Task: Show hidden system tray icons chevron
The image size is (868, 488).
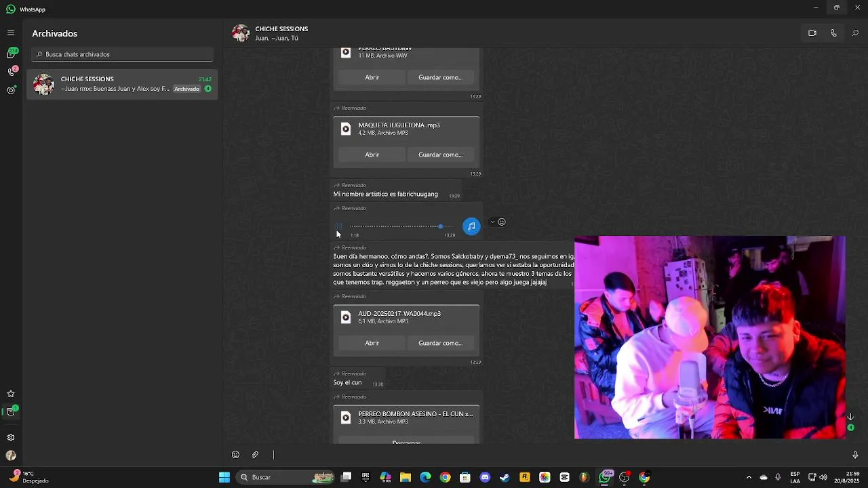Action: tap(749, 477)
